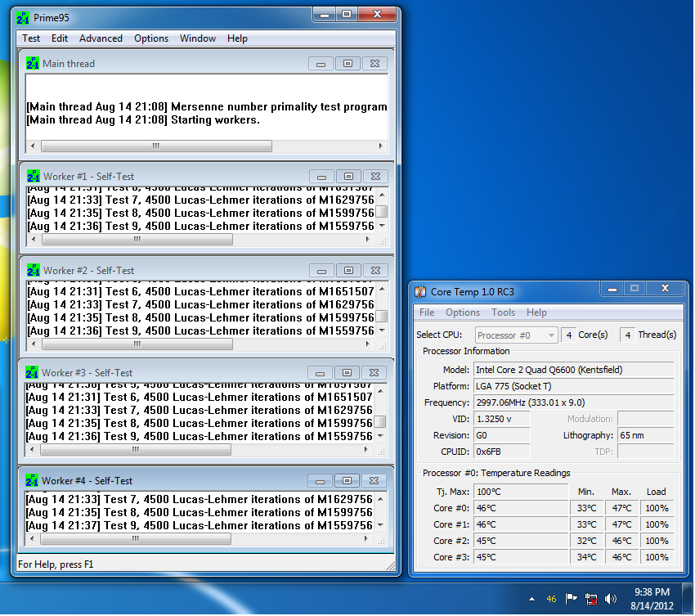This screenshot has height=616, width=695.
Task: Click Worker #1 vertical scroll up arrow
Action: (x=382, y=195)
